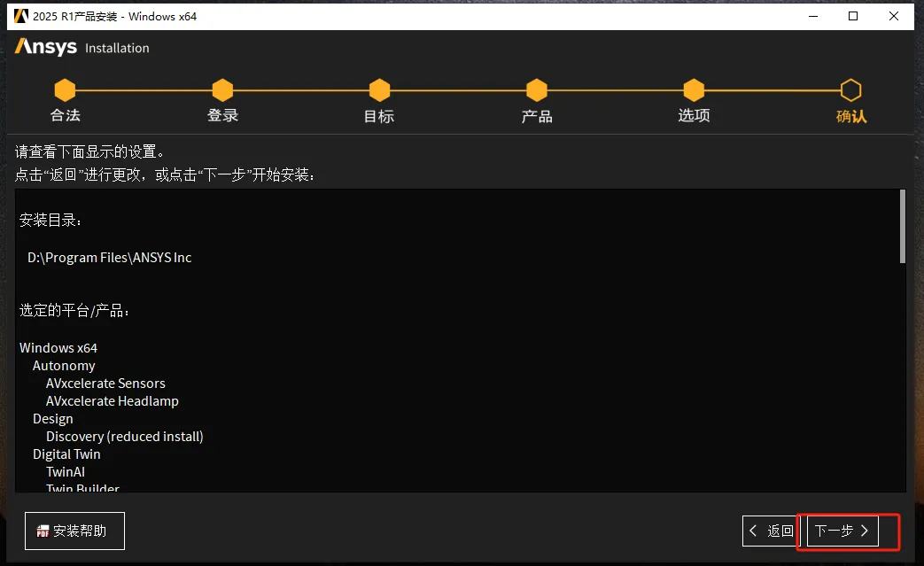The width and height of the screenshot is (924, 566).
Task: Click the Windows x64 line in summary
Action: (58, 347)
